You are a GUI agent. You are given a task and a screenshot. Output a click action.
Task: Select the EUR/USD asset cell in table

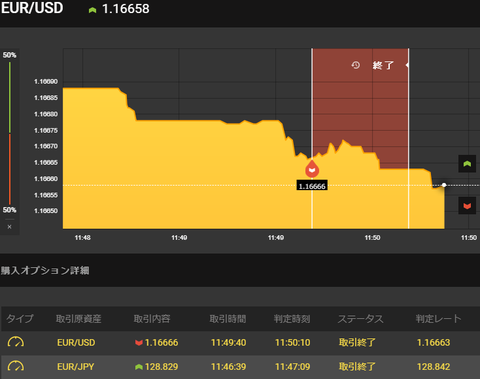(x=76, y=342)
